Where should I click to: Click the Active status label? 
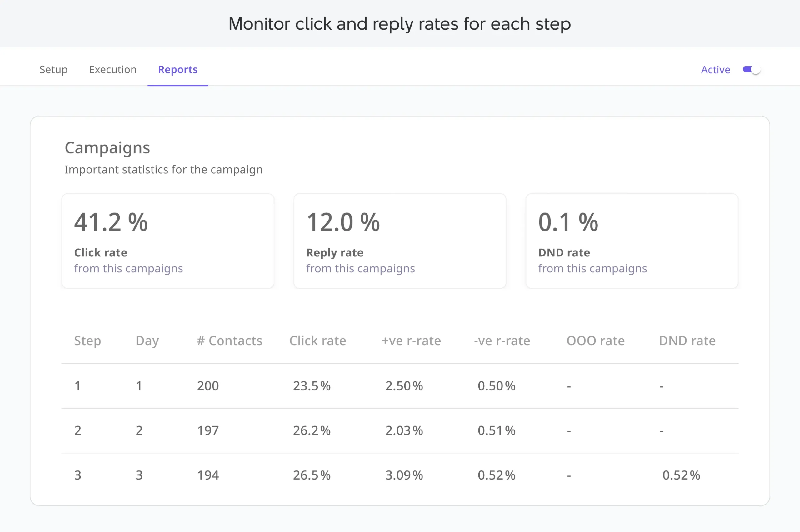pyautogui.click(x=716, y=70)
